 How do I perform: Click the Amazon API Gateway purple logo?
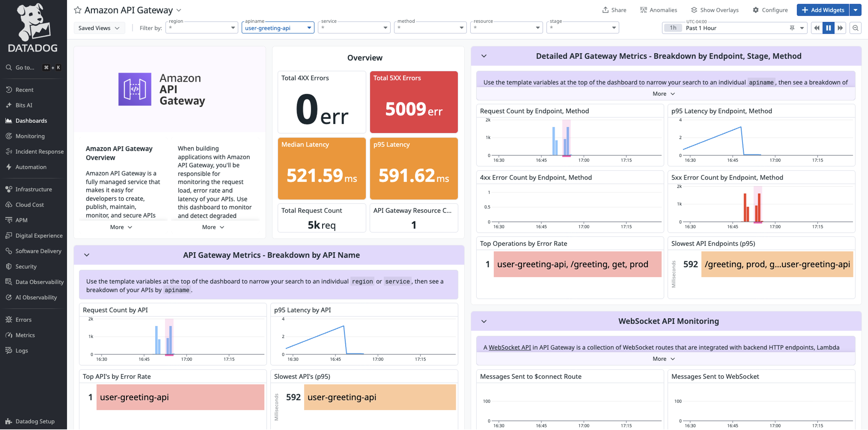[x=135, y=89]
